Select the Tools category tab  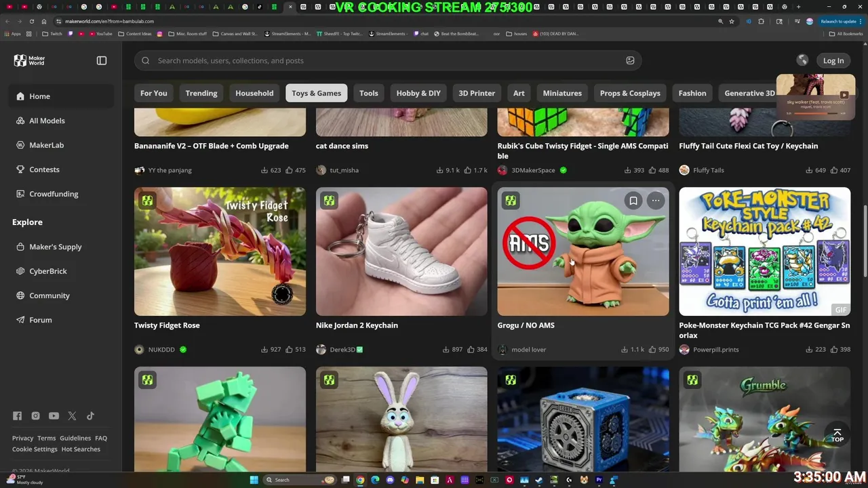[369, 93]
